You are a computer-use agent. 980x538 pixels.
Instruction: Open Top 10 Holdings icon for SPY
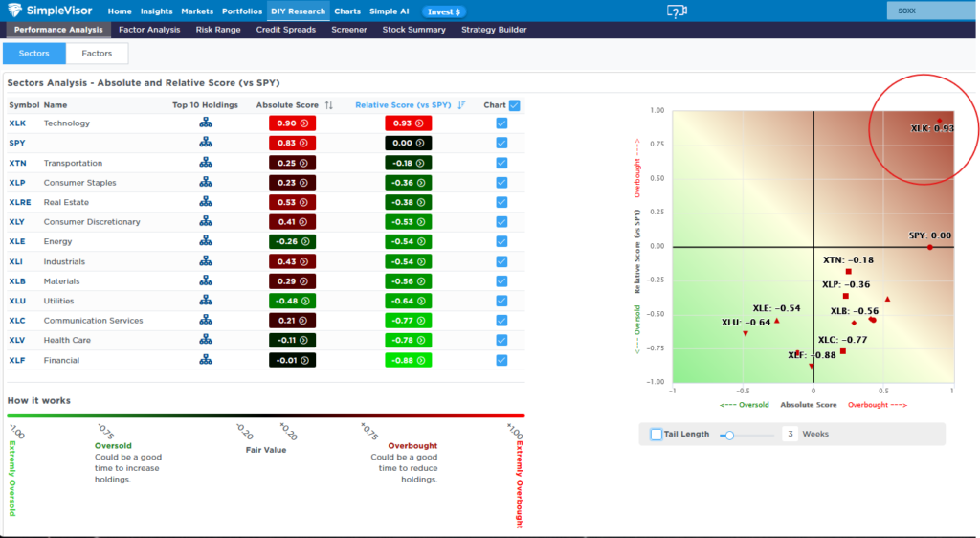click(x=206, y=143)
